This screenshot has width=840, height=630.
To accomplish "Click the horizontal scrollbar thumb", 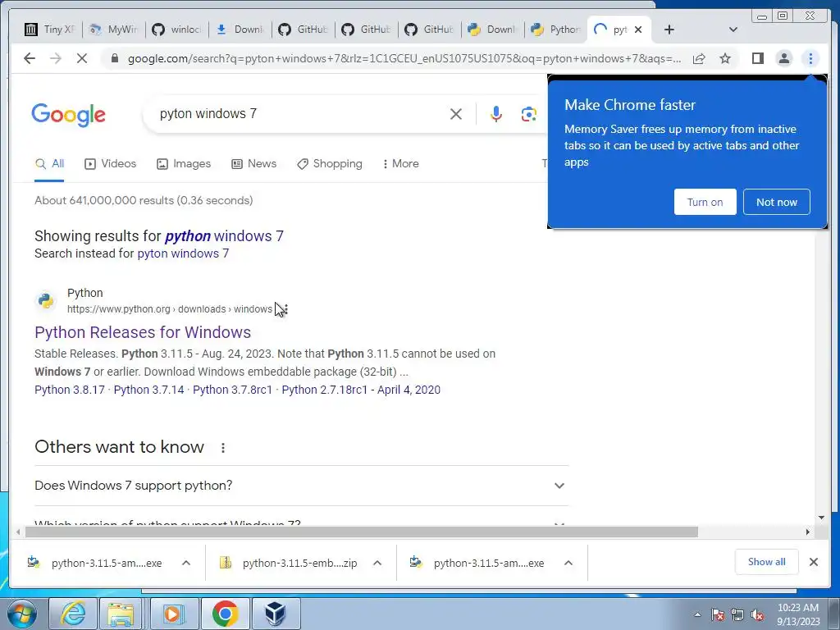I will 362,532.
